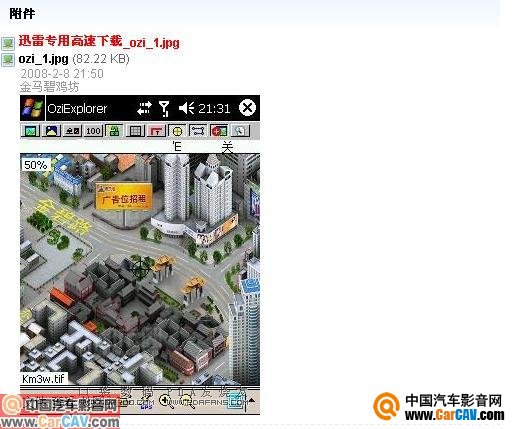Click the route nodes toolbar icon

[198, 131]
